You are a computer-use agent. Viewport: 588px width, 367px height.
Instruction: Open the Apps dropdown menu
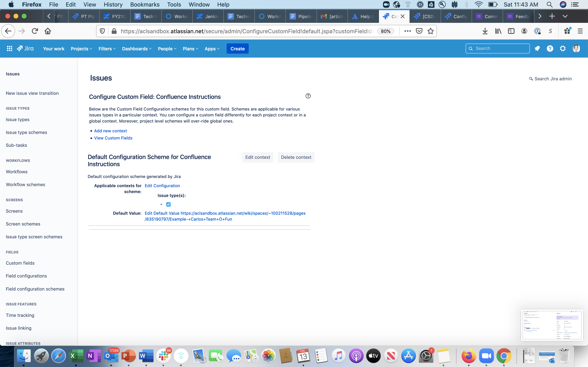click(x=212, y=49)
